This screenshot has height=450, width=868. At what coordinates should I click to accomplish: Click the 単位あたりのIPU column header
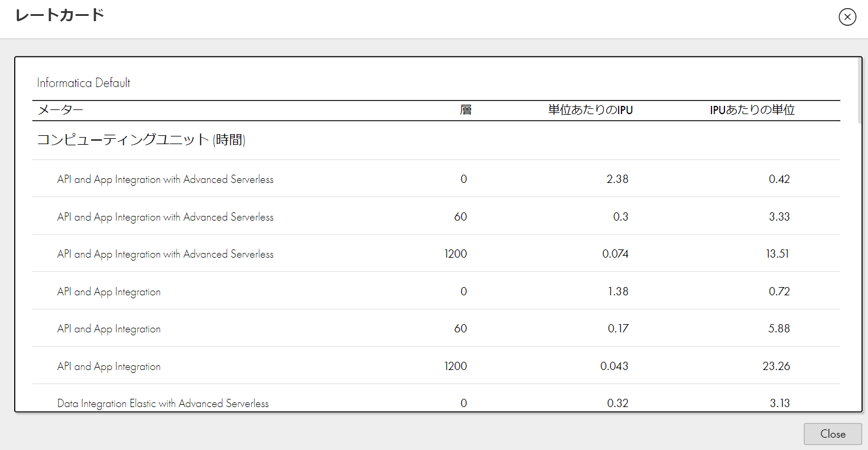click(x=590, y=110)
